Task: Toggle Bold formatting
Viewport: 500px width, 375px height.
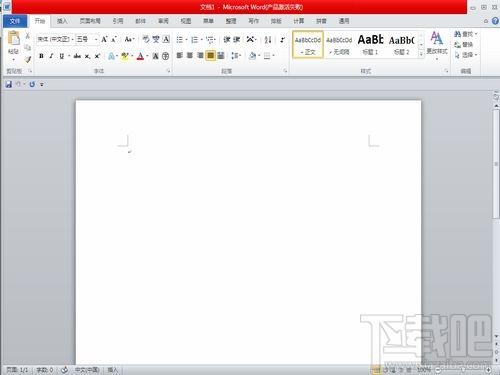Action: pos(41,56)
